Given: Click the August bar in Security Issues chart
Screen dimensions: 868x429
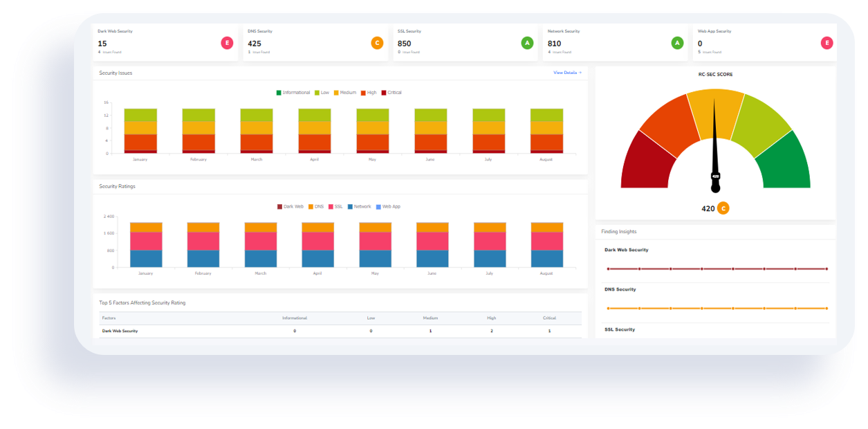Looking at the screenshot, I should pyautogui.click(x=546, y=131).
